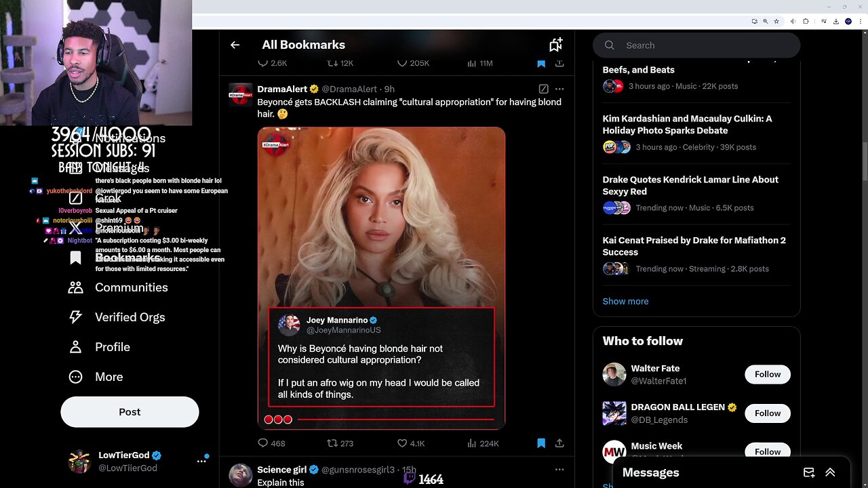The width and height of the screenshot is (868, 488).
Task: Open Chrome three-dot menu
Action: (861, 22)
